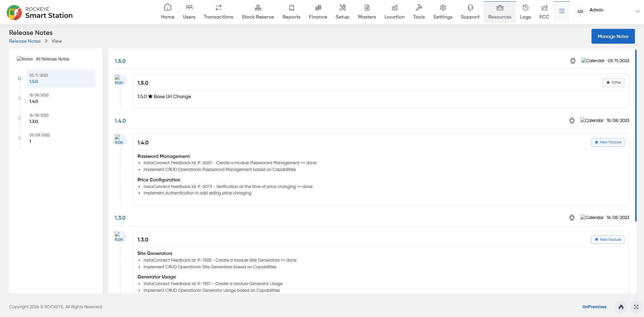Open the Finance menu icon
The image size is (644, 317).
[x=318, y=7]
